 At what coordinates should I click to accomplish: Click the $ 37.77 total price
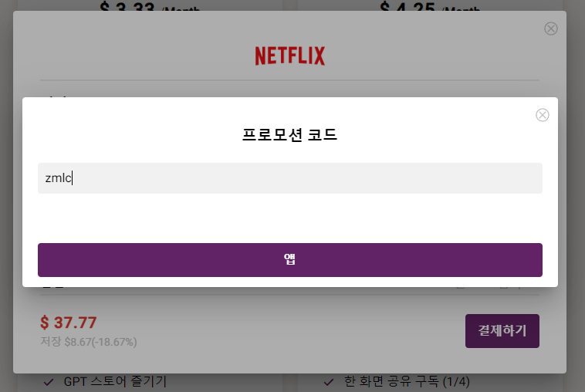pos(69,323)
